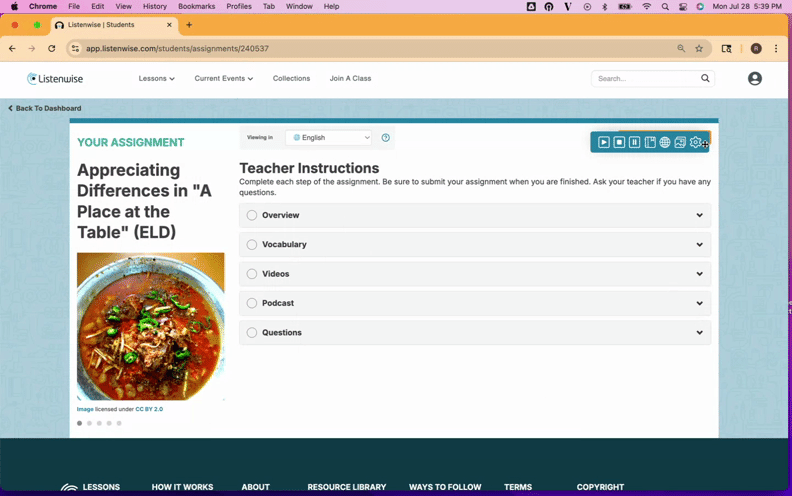Select the fifth image carousel dot

[x=119, y=423]
